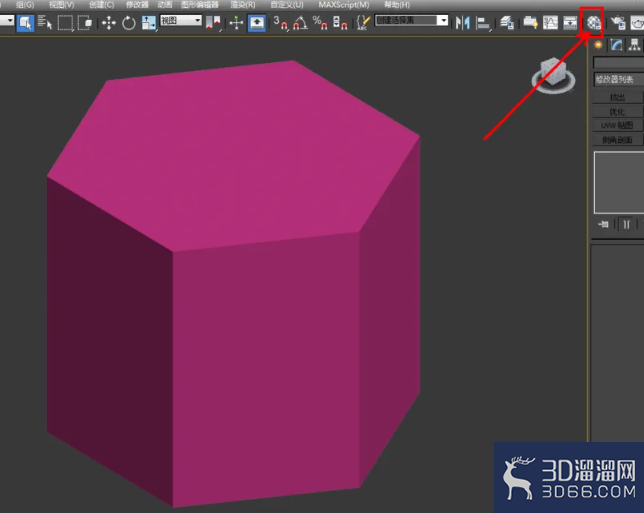Open the Material Editor icon
Image resolution: width=644 pixels, height=513 pixels.
point(593,23)
